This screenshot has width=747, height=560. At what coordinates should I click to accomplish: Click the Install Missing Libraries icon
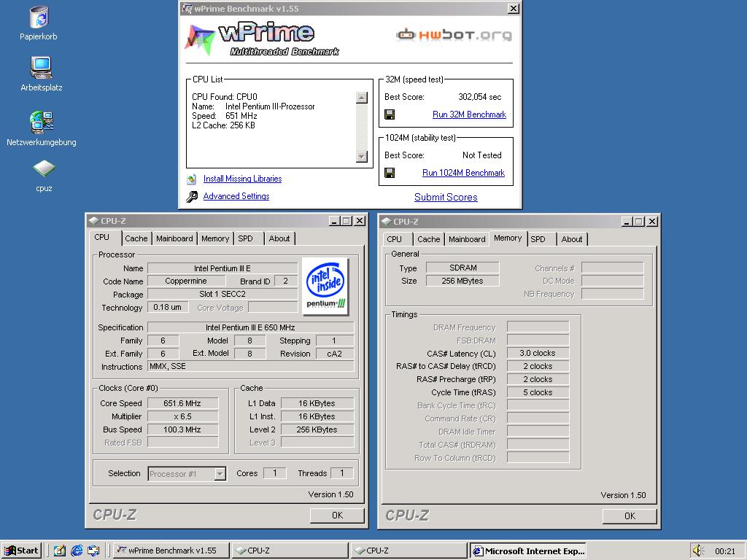click(192, 179)
